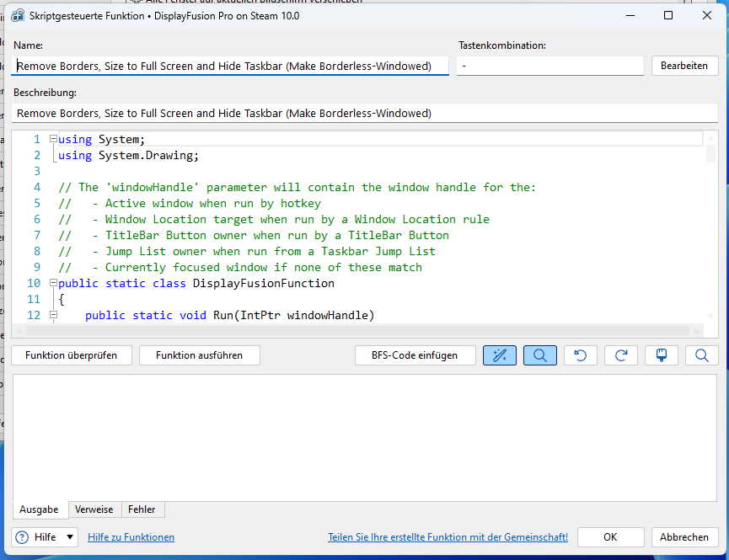Image resolution: width=729 pixels, height=560 pixels.
Task: Close the Skriptgesteuerte Funktion window
Action: tap(707, 15)
